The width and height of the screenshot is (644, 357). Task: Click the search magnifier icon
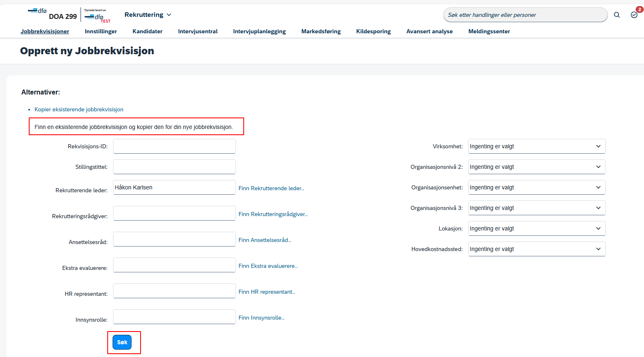tap(617, 15)
